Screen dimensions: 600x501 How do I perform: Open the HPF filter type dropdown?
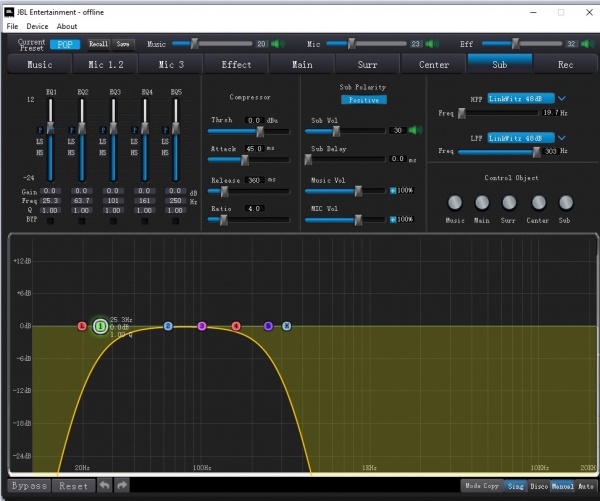coord(560,98)
